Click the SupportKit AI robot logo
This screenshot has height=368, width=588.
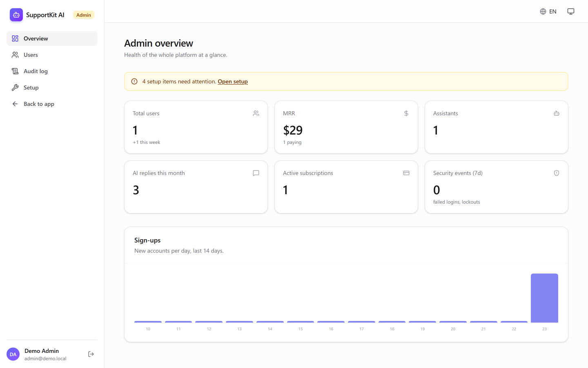coord(16,15)
